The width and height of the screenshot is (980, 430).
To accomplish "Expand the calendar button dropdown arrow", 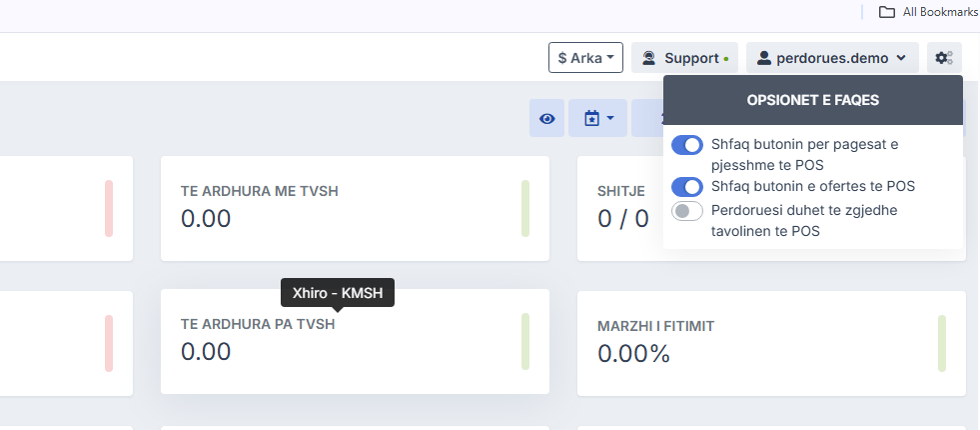I will (610, 118).
